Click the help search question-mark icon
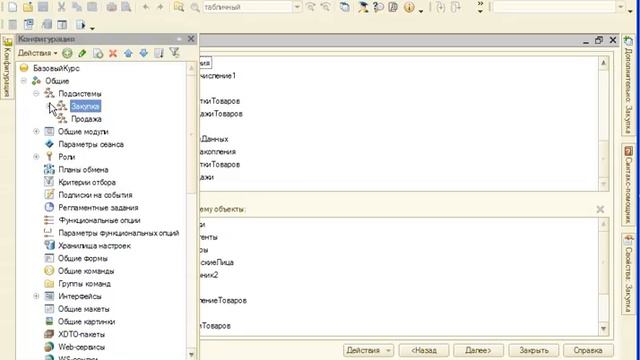640x360 pixels. (378, 7)
